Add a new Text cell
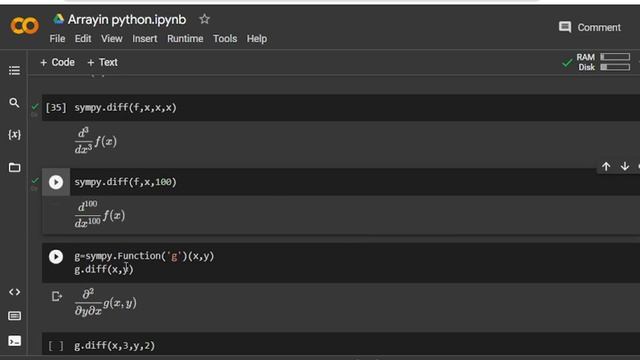 [102, 62]
